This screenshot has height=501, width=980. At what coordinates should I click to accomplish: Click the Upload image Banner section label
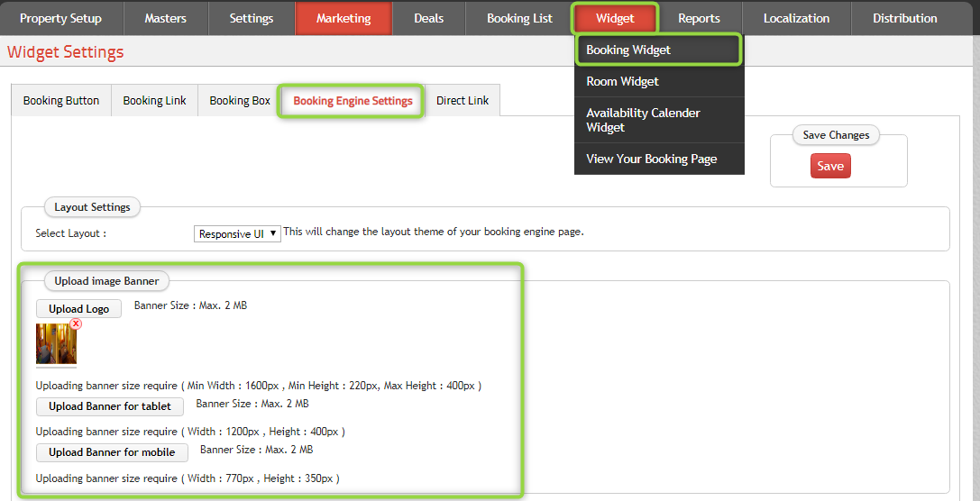click(x=107, y=281)
